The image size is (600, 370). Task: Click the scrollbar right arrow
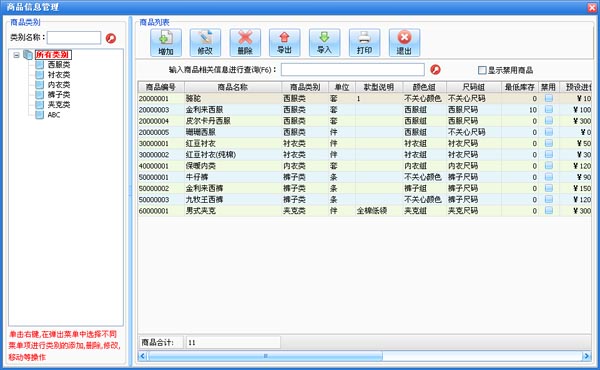587,356
